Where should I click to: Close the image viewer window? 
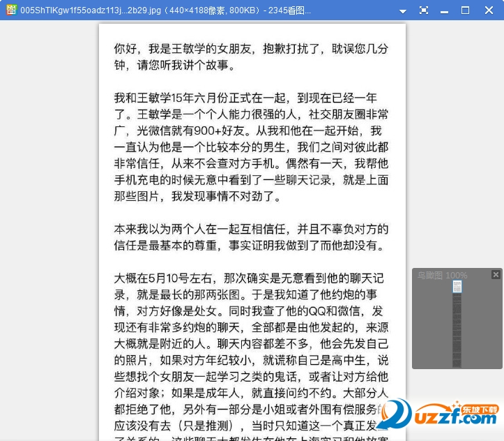(489, 10)
